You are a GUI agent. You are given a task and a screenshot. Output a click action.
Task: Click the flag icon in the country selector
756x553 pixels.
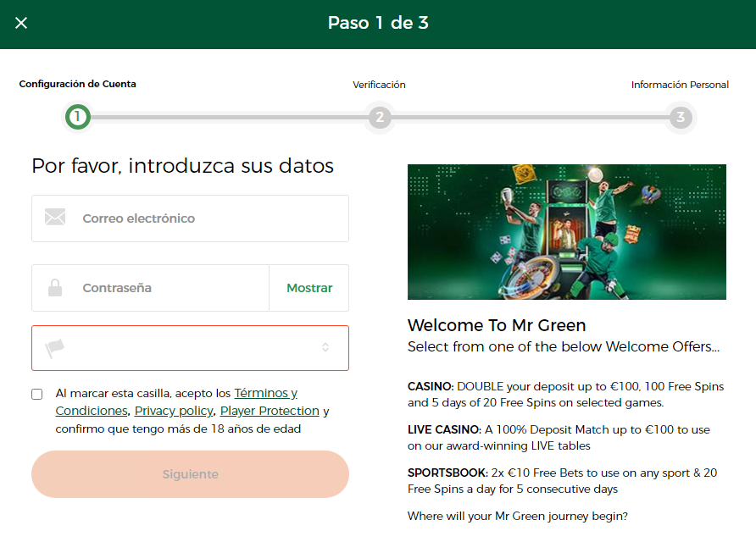tap(55, 347)
